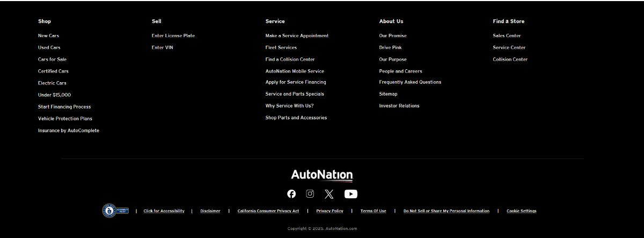The image size is (644, 238).
Task: Open the Sitemap link
Action: coord(389,94)
